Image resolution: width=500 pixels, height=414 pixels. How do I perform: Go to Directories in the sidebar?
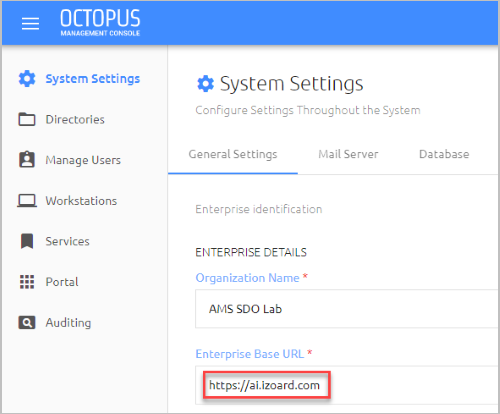tap(75, 119)
